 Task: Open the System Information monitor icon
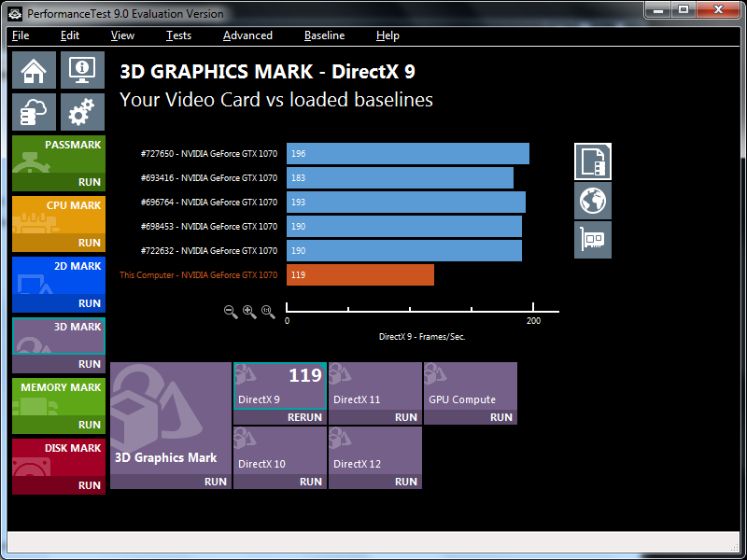point(82,70)
